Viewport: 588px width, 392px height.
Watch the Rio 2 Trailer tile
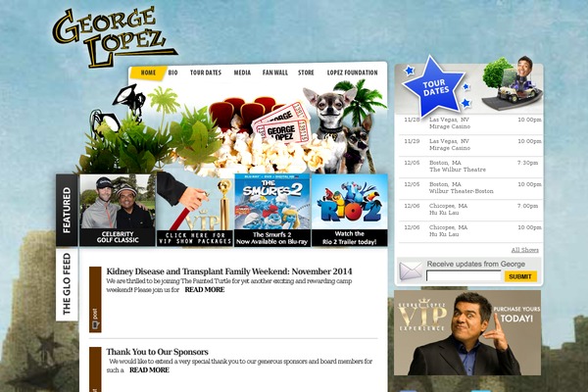(350, 210)
